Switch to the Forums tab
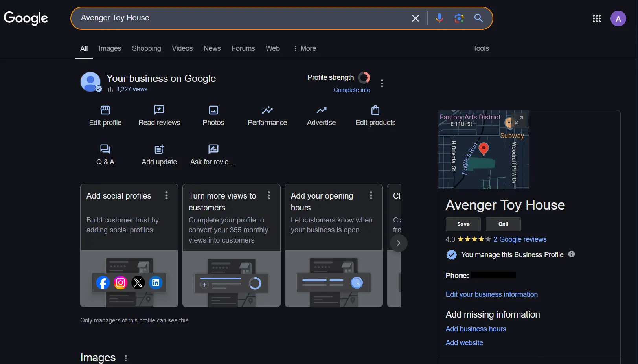This screenshot has height=364, width=638. (243, 48)
